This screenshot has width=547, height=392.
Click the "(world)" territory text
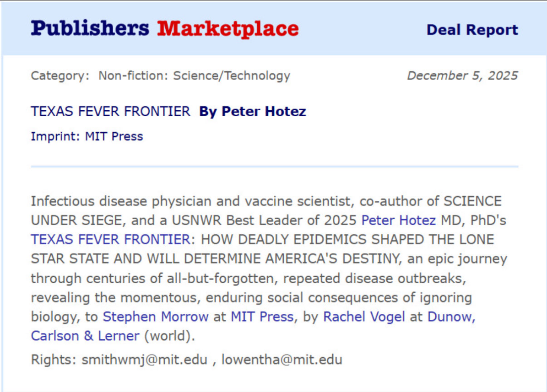(x=169, y=336)
